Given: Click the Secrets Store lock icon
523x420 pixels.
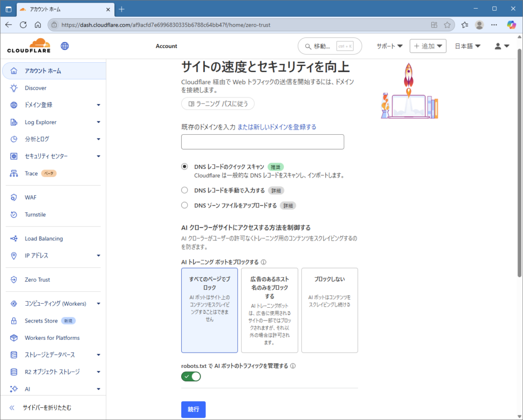Looking at the screenshot, I should coord(14,320).
